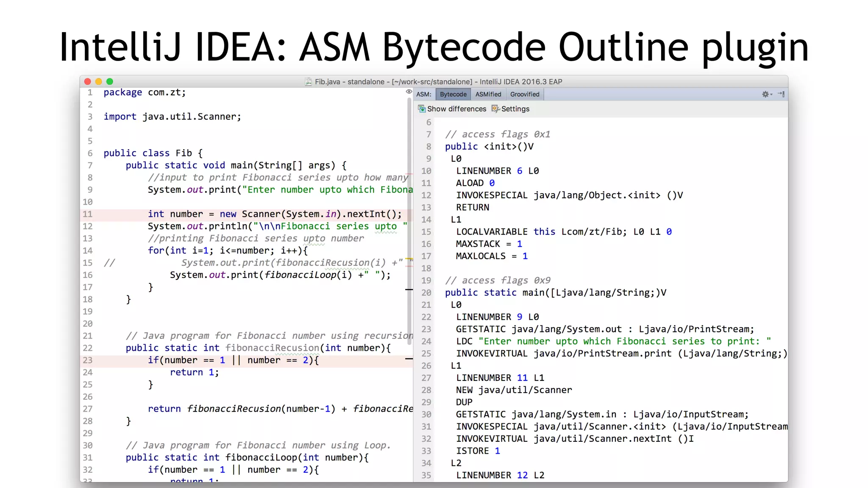
Task: Click the Show differences button
Action: pyautogui.click(x=452, y=109)
